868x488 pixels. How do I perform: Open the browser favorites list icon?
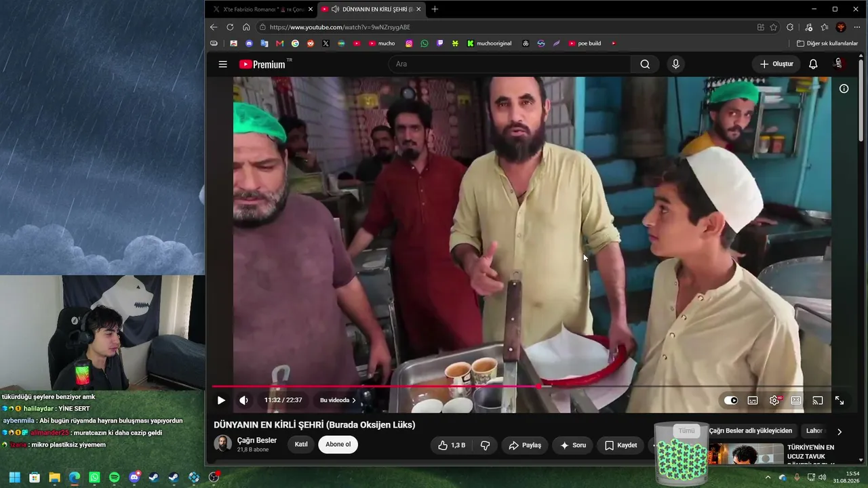[825, 27]
